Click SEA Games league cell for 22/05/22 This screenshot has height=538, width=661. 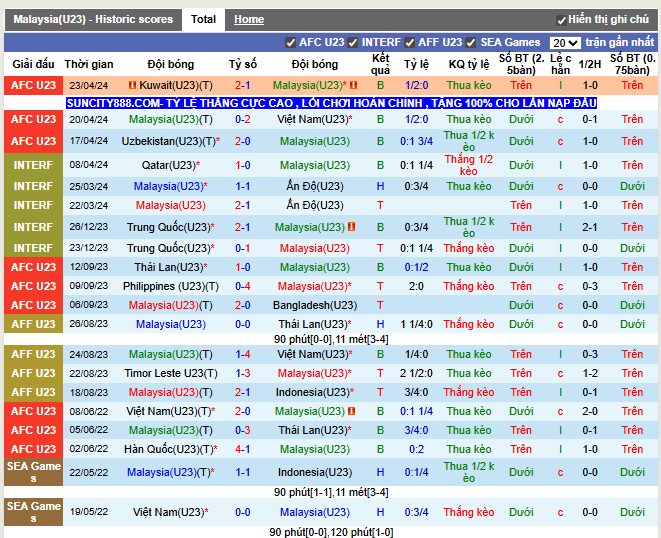[33, 472]
